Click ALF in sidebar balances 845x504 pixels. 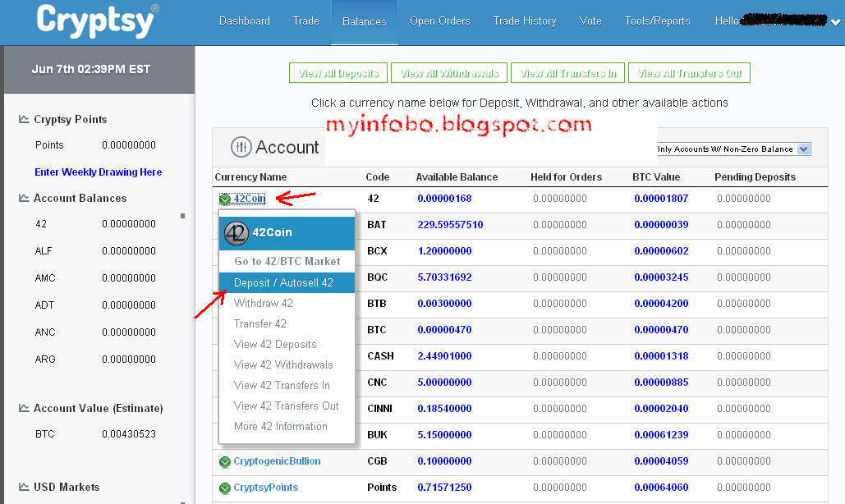[x=44, y=251]
